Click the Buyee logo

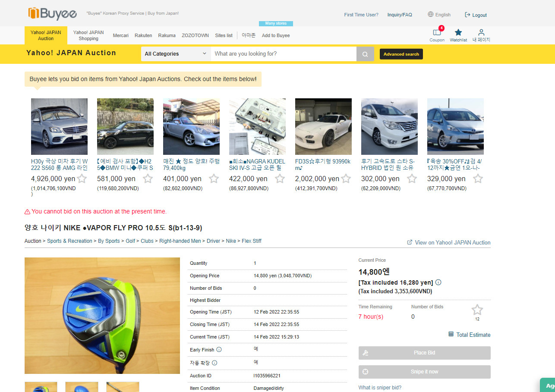(x=53, y=14)
